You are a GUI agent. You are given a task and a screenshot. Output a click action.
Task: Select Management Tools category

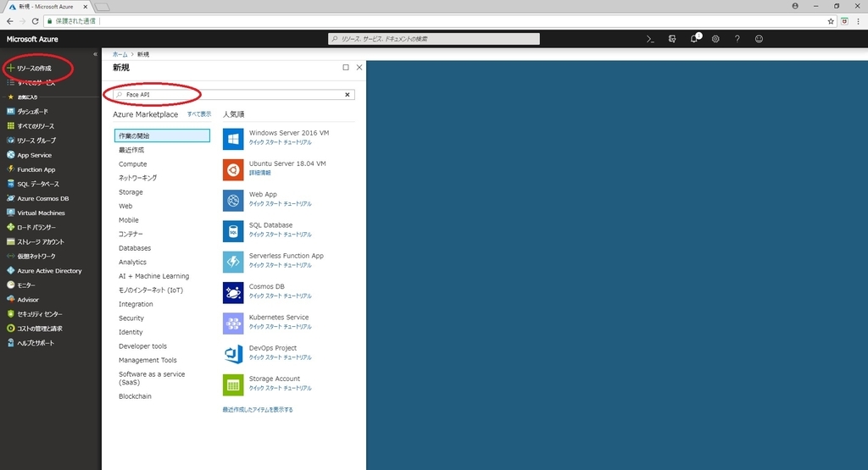[147, 360]
